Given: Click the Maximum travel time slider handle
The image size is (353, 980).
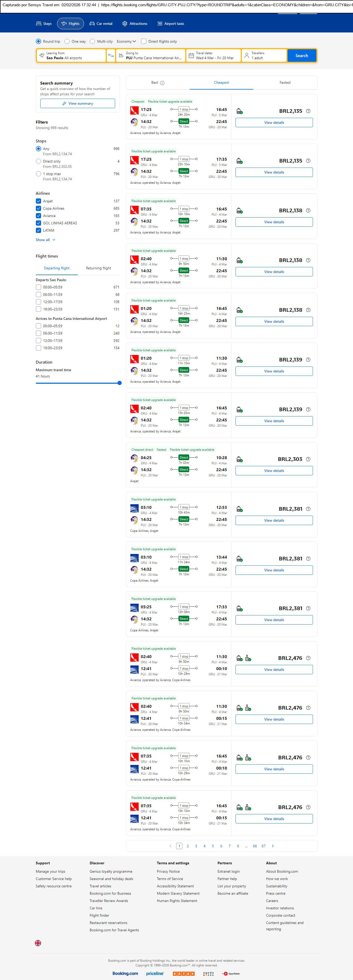Looking at the screenshot, I should (119, 383).
